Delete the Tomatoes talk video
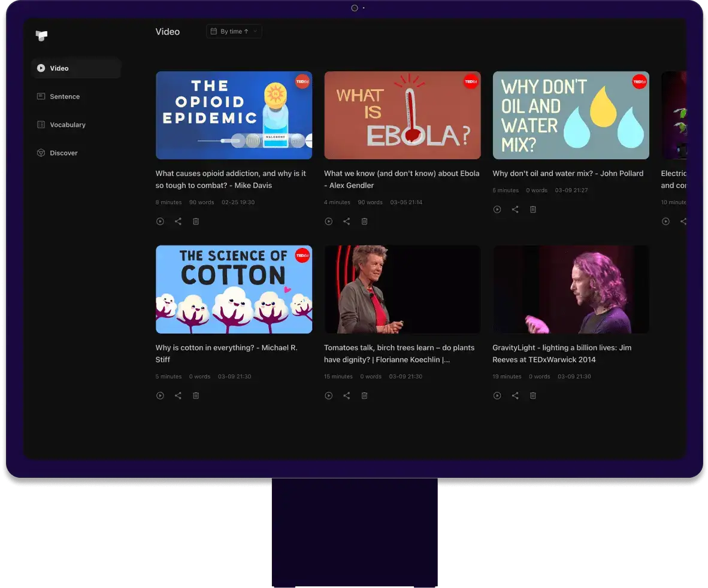Screen dimensions: 708x588 364,396
